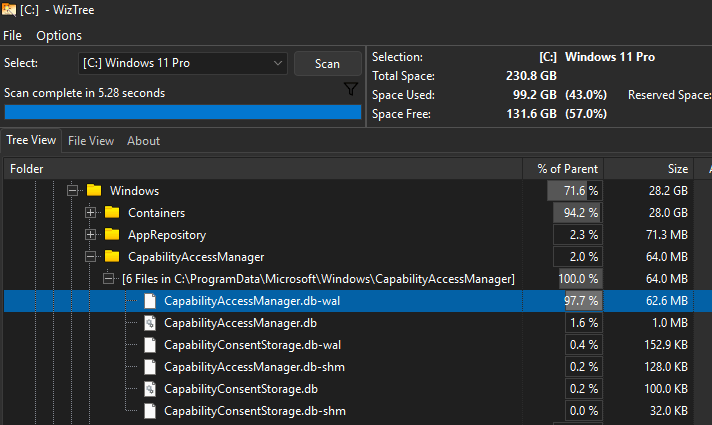Select CapabilityConsentStorage.db file name
This screenshot has width=712, height=425.
tap(241, 389)
